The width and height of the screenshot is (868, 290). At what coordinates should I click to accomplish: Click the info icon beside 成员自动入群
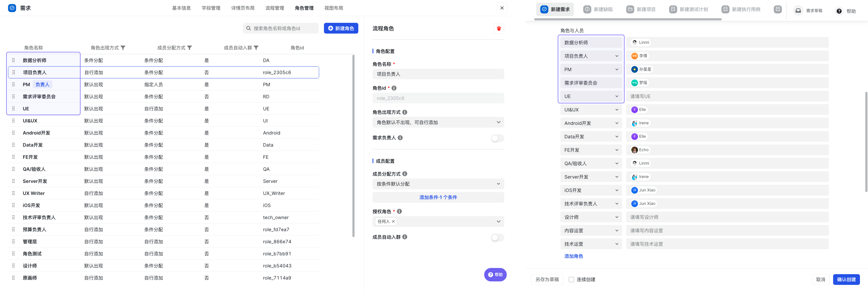(405, 237)
